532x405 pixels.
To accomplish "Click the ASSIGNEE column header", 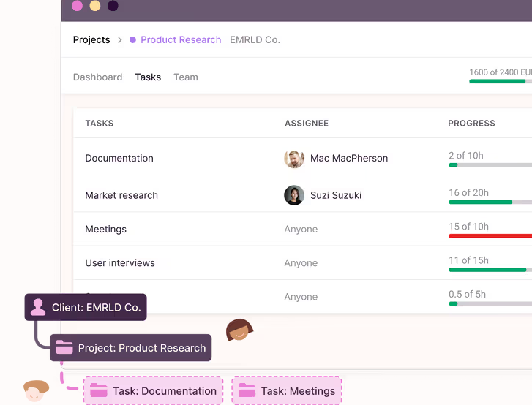I will coord(307,123).
